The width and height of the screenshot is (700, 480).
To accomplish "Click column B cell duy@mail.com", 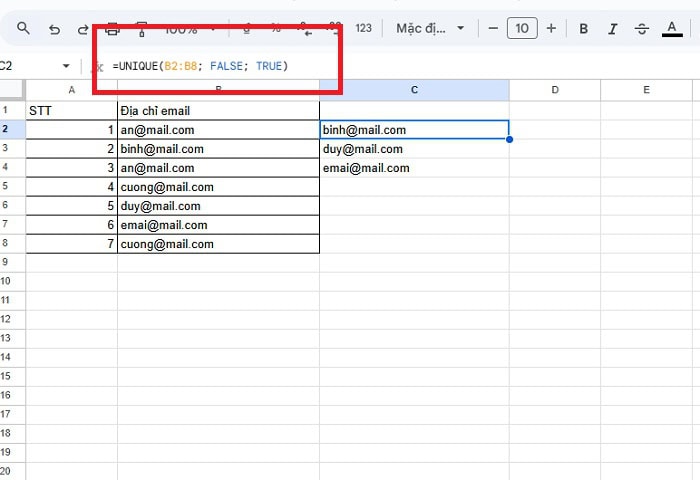I will click(x=218, y=206).
